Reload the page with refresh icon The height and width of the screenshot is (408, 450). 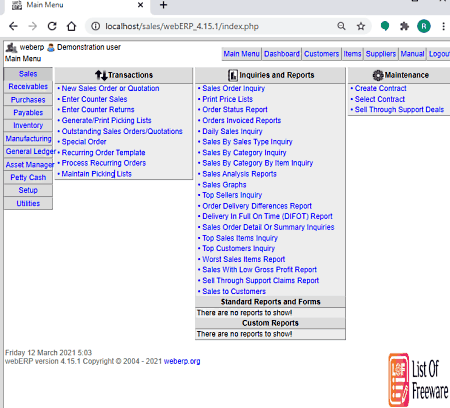52,26
